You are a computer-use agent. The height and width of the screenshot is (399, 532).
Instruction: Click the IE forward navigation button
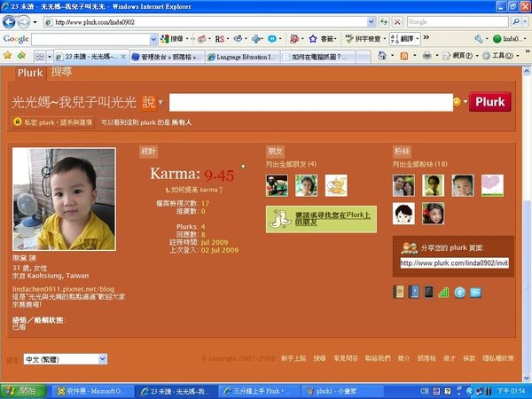(23, 22)
